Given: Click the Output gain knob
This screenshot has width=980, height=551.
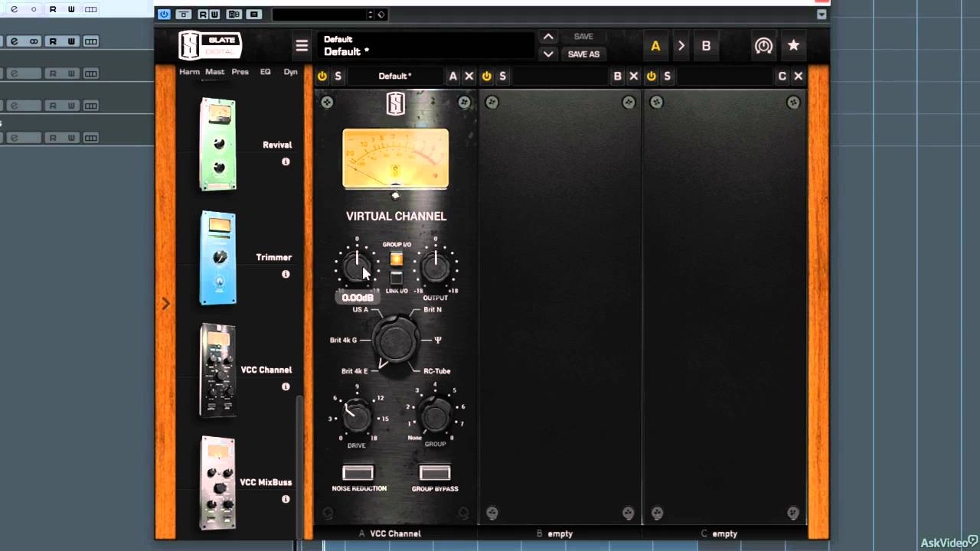Looking at the screenshot, I should (436, 267).
